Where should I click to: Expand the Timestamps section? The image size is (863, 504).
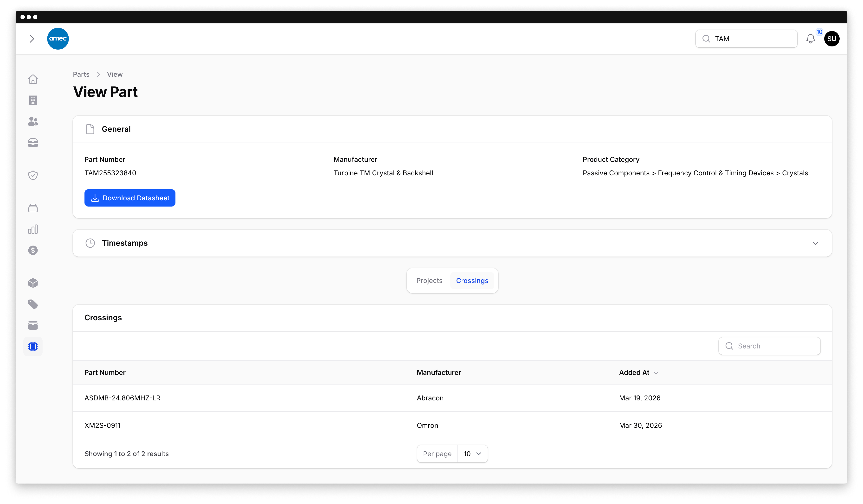pyautogui.click(x=815, y=243)
